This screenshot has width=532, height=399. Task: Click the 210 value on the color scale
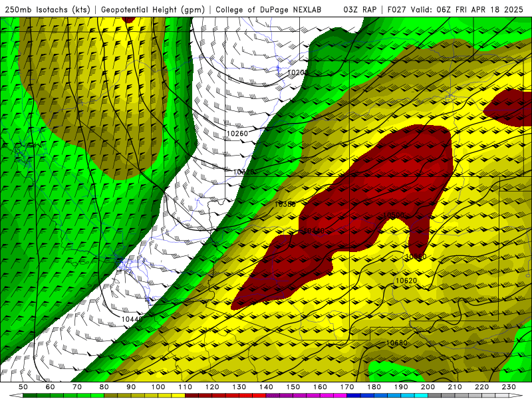click(455, 387)
